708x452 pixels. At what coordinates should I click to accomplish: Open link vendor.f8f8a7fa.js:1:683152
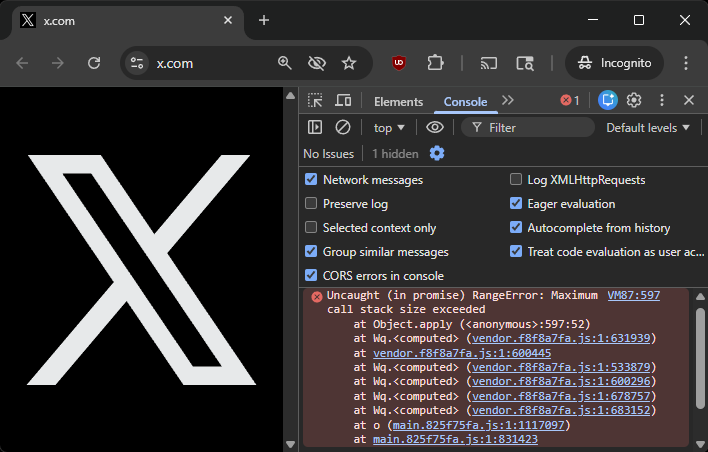click(561, 410)
